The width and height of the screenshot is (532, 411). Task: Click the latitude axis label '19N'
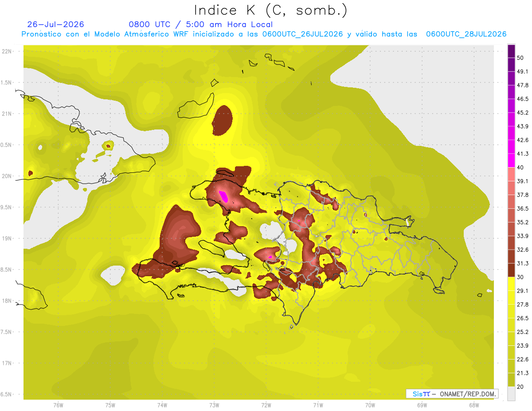(7, 239)
